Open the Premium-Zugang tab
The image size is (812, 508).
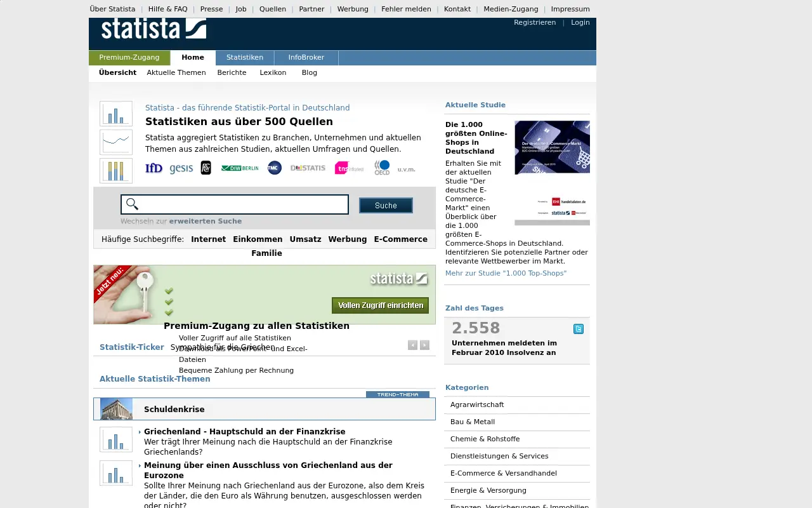tap(129, 58)
